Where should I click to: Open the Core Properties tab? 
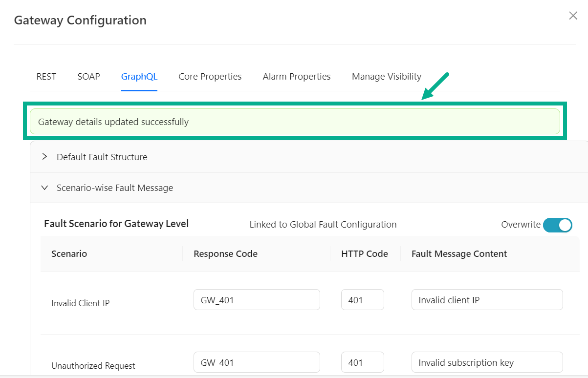point(210,77)
